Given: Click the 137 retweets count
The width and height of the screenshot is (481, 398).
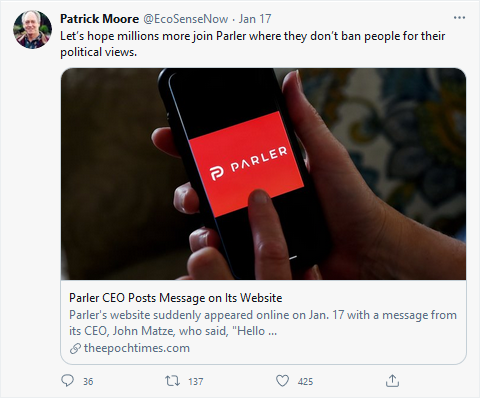Looking at the screenshot, I should 196,381.
